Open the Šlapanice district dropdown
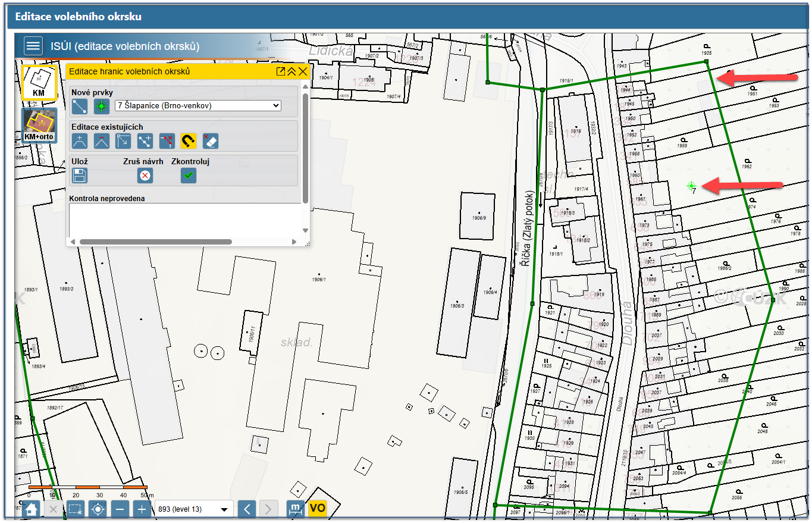 click(198, 106)
